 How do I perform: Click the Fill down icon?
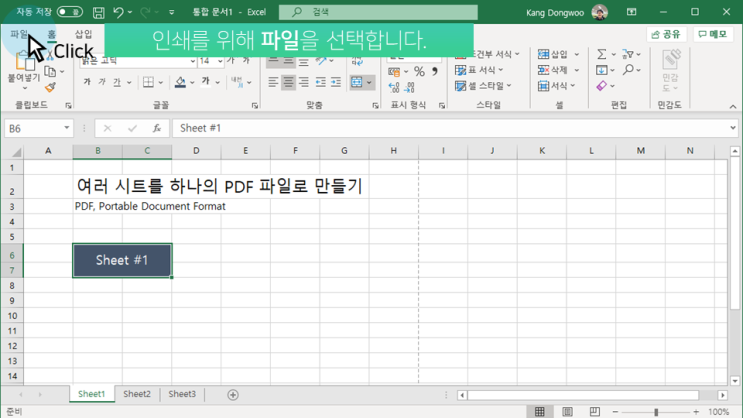click(601, 70)
